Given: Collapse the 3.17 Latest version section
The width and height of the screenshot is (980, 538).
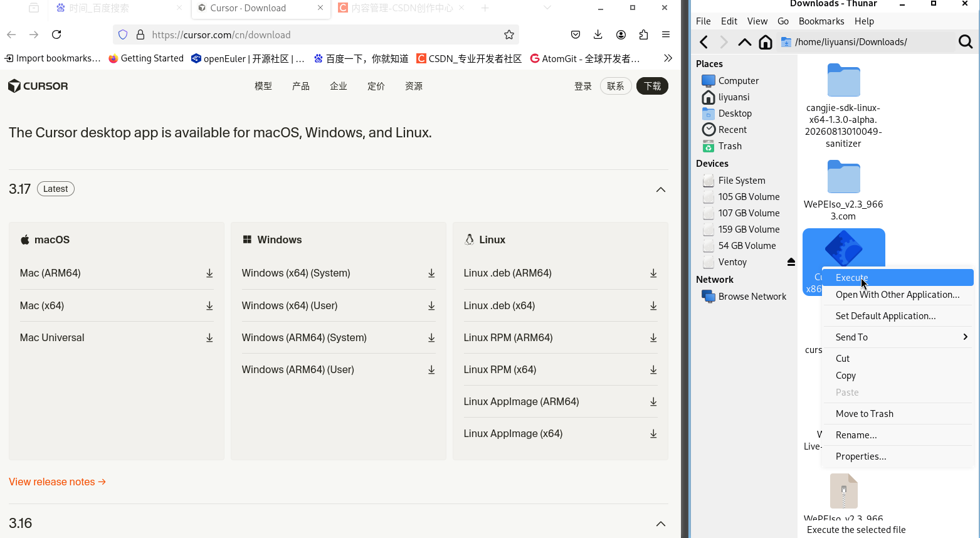Looking at the screenshot, I should (x=661, y=189).
